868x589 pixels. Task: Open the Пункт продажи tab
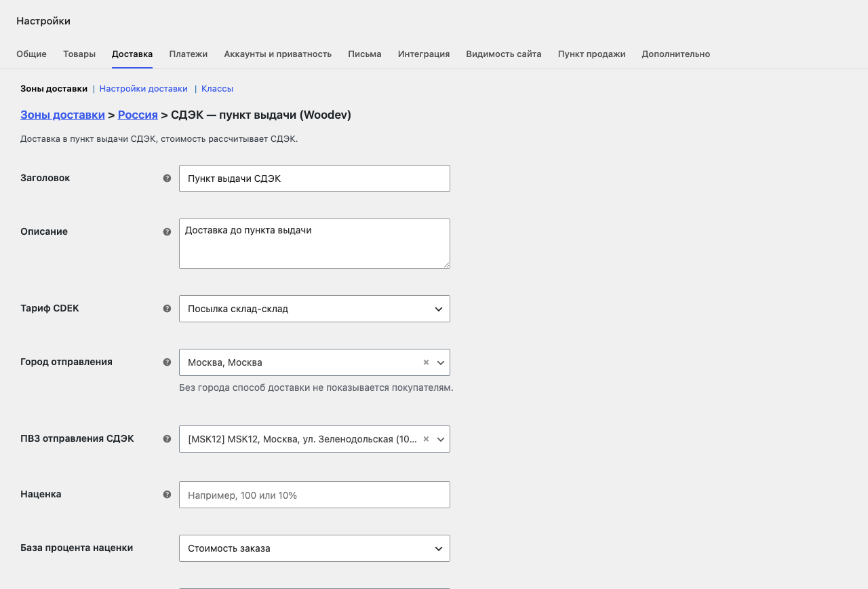click(591, 54)
